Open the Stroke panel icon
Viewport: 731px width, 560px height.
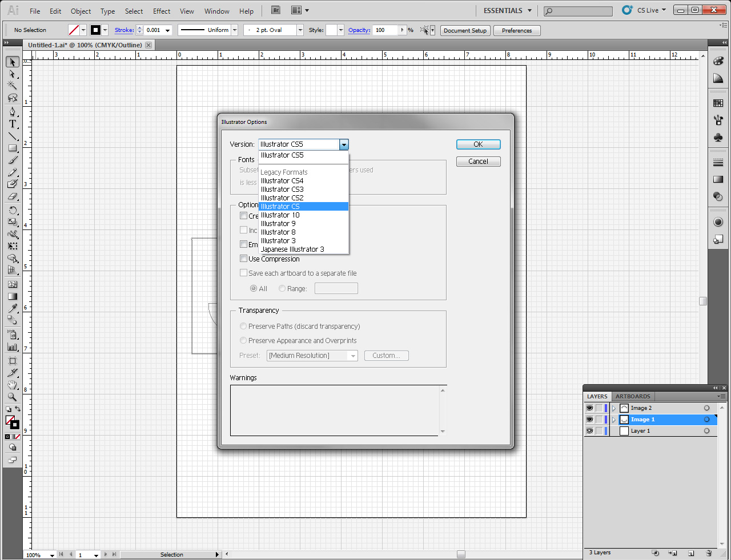pos(718,163)
